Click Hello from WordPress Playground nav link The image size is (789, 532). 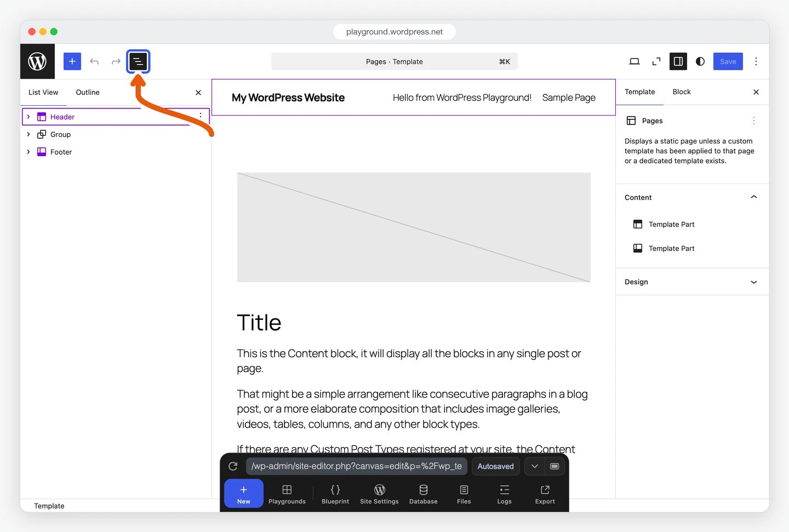click(x=462, y=98)
